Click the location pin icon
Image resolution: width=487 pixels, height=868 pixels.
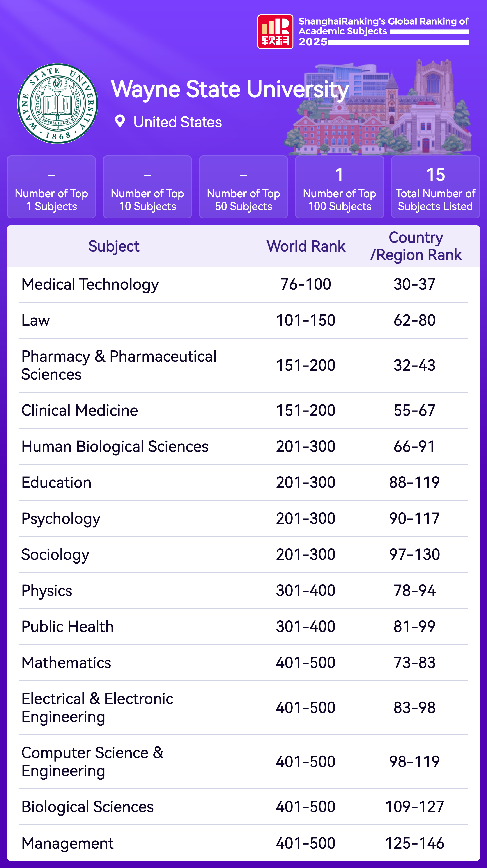[x=120, y=121]
